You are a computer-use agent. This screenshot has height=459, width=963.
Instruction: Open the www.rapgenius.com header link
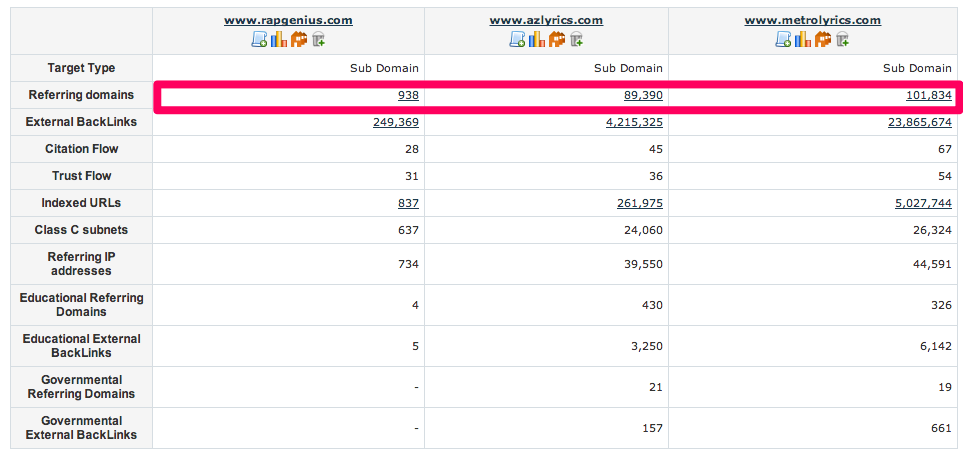[x=288, y=20]
